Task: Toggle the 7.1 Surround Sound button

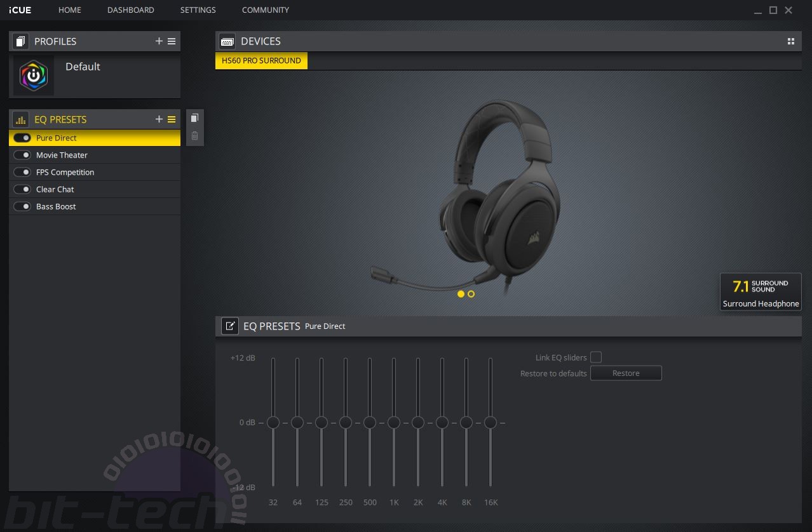Action: point(761,292)
